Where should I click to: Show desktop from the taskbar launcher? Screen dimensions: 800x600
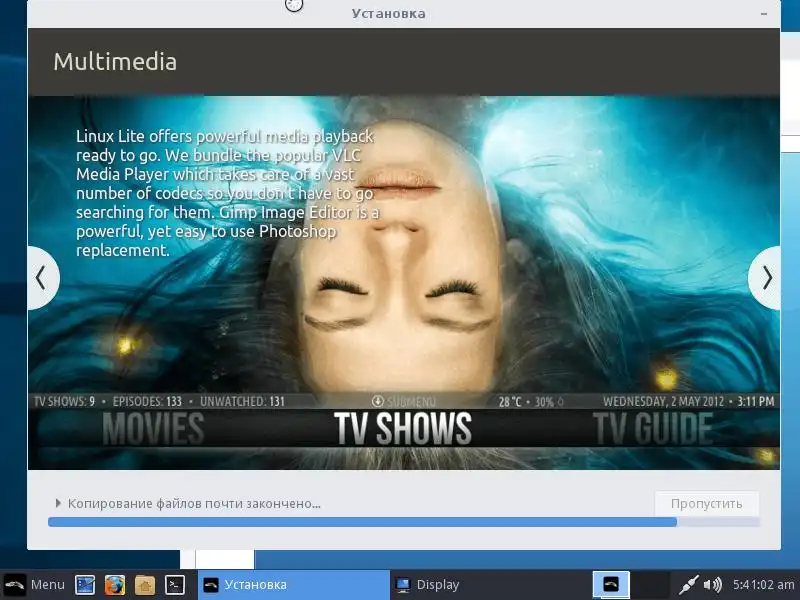85,585
